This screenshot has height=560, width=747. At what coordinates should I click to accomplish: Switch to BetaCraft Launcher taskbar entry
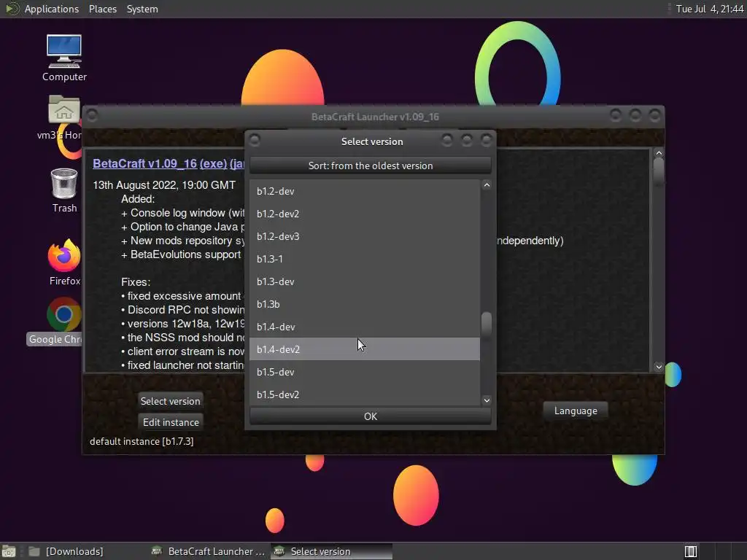tap(208, 551)
